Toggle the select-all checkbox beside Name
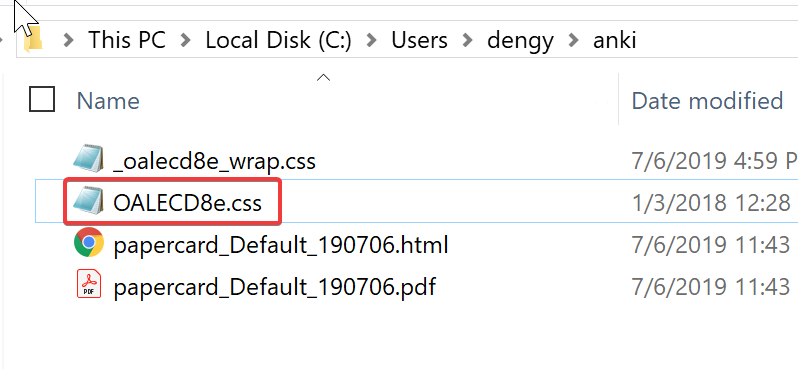This screenshot has height=369, width=798. coord(42,99)
